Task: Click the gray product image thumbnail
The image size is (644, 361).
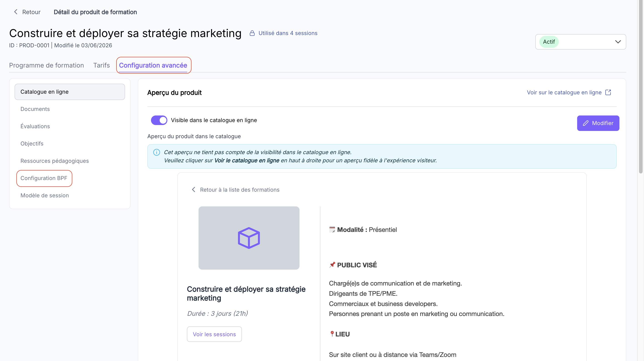Action: click(249, 238)
